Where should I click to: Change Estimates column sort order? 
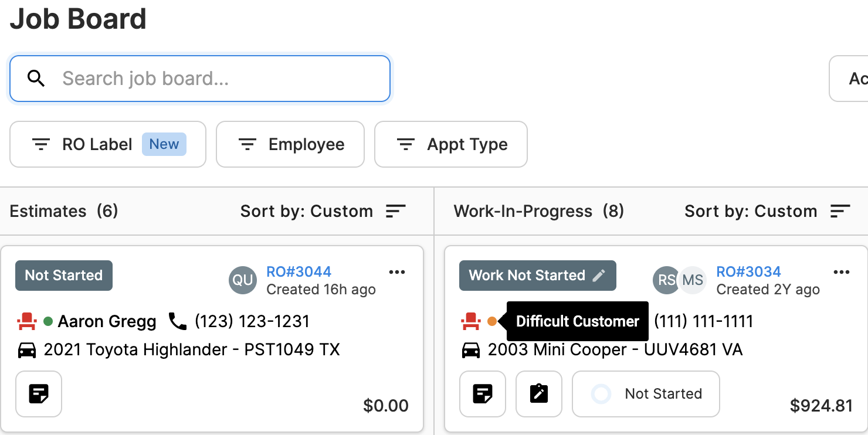coord(323,211)
